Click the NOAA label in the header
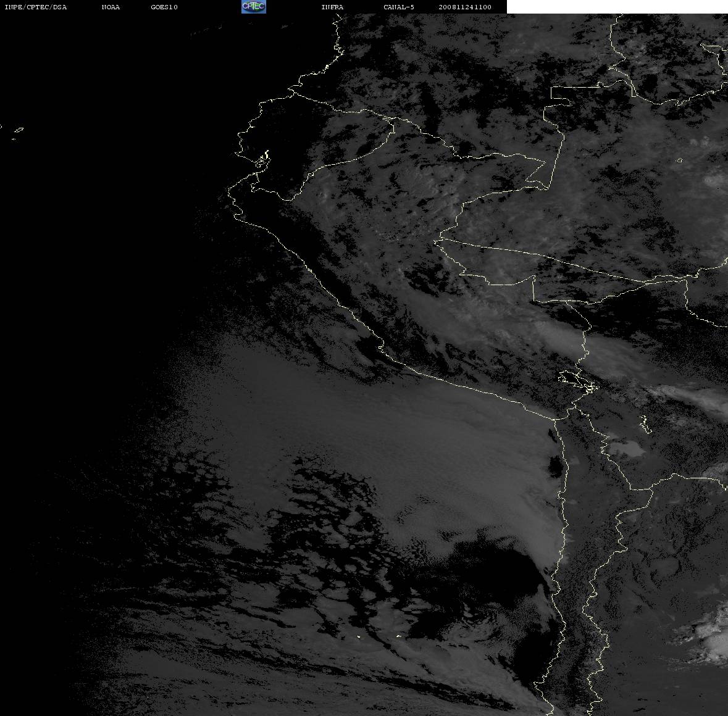Viewport: 728px width, 716px height. tap(111, 7)
